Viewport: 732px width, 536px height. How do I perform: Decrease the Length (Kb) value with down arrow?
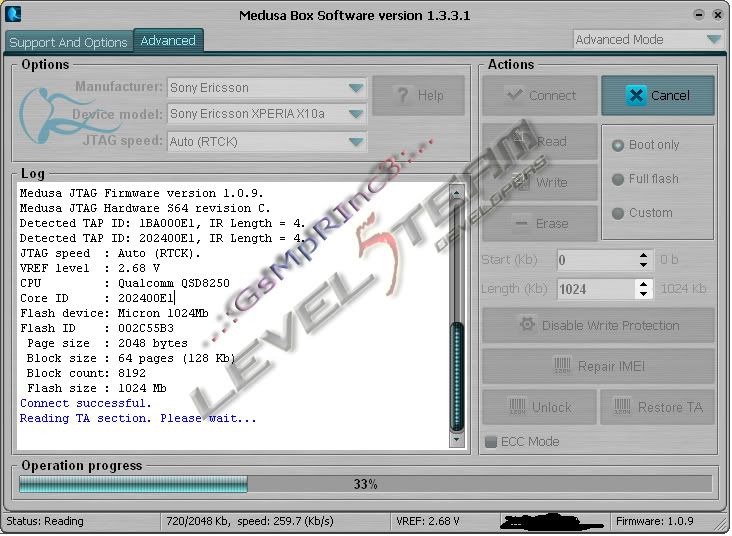pyautogui.click(x=643, y=294)
